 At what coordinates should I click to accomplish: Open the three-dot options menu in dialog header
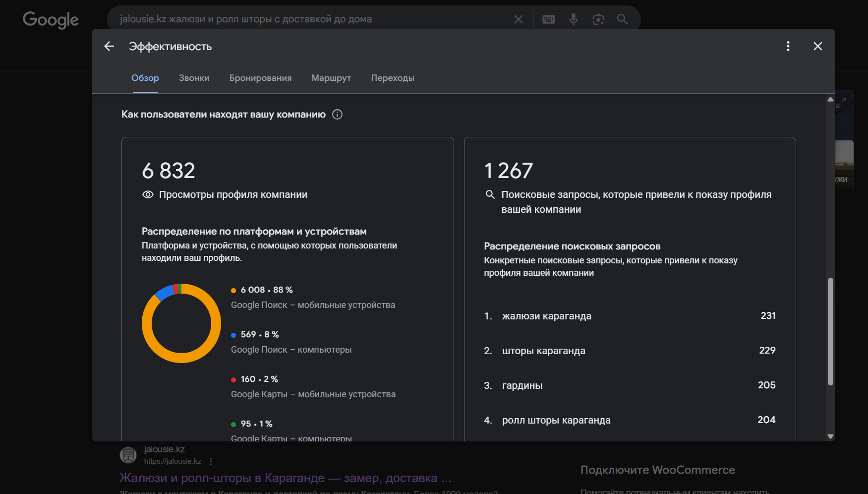point(788,46)
